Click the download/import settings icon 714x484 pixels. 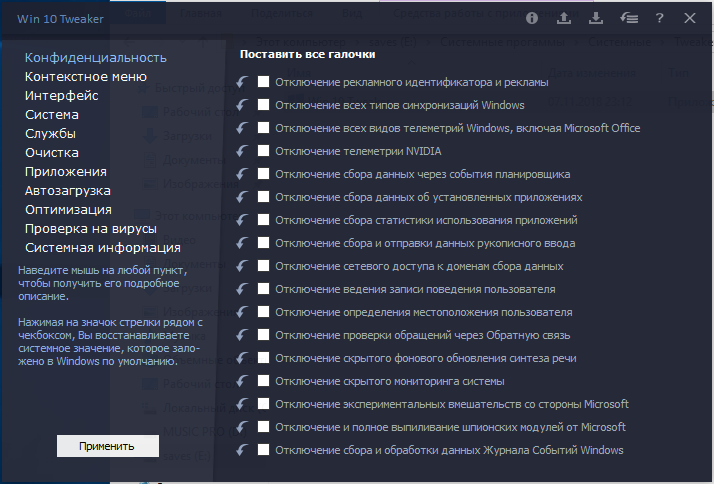coord(596,18)
